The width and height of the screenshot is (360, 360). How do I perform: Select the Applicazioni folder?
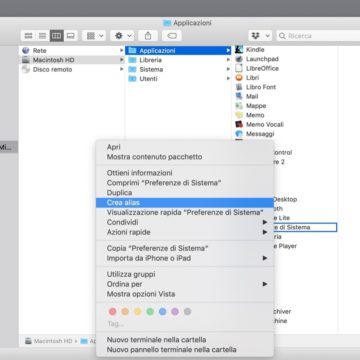[178, 51]
